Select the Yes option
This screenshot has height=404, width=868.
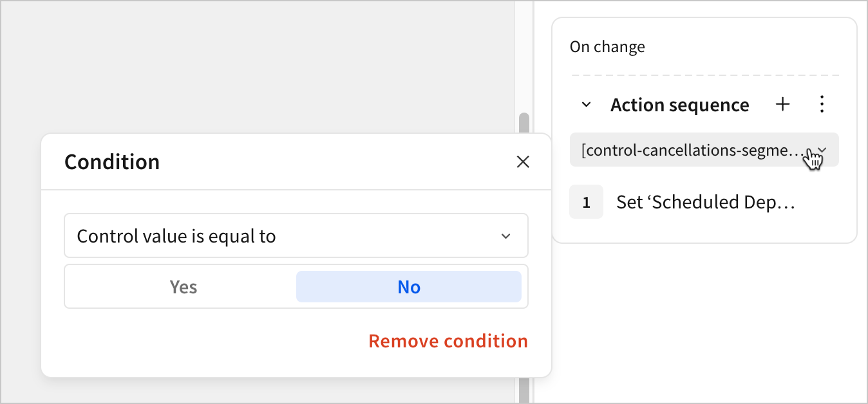click(x=183, y=287)
